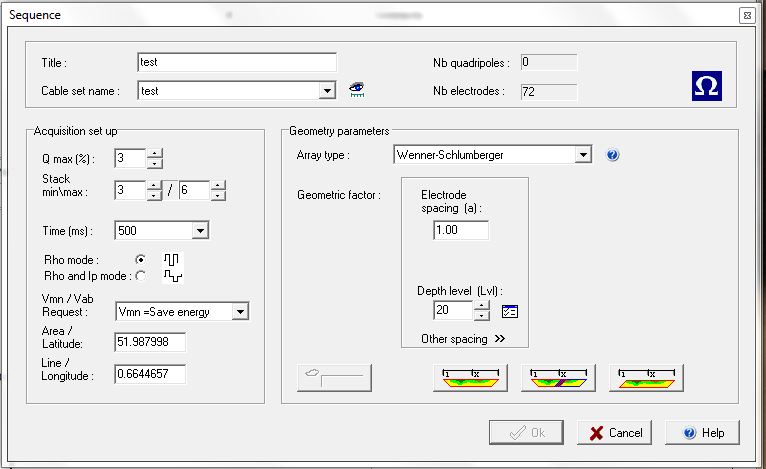Click the Depth level input field
Viewport: 766px width, 469px height.
pyautogui.click(x=453, y=310)
